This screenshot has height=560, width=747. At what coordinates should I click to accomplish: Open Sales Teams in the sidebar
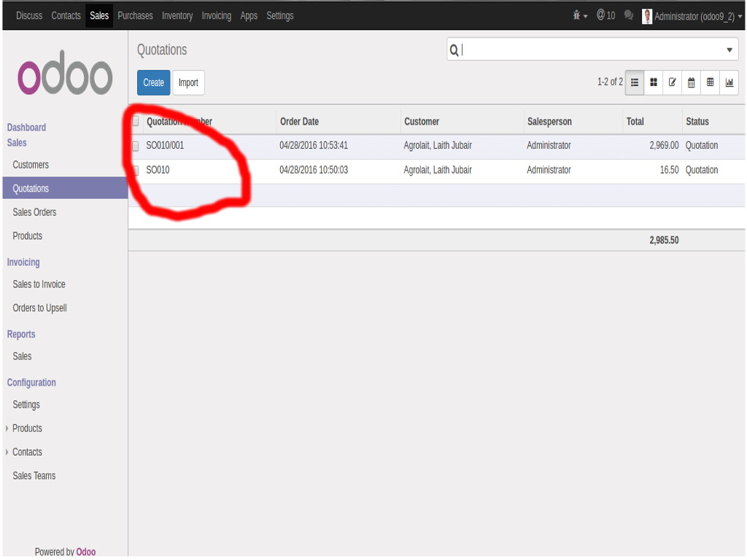pos(34,476)
